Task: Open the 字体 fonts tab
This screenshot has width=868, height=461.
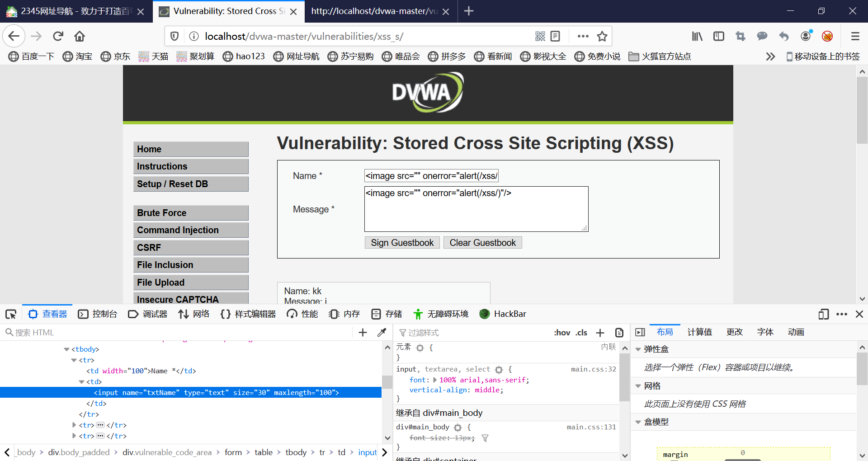Action: click(765, 332)
